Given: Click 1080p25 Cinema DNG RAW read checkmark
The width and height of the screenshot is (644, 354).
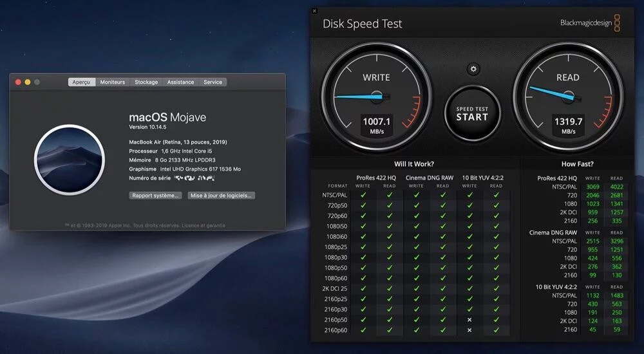Looking at the screenshot, I should pos(443,247).
